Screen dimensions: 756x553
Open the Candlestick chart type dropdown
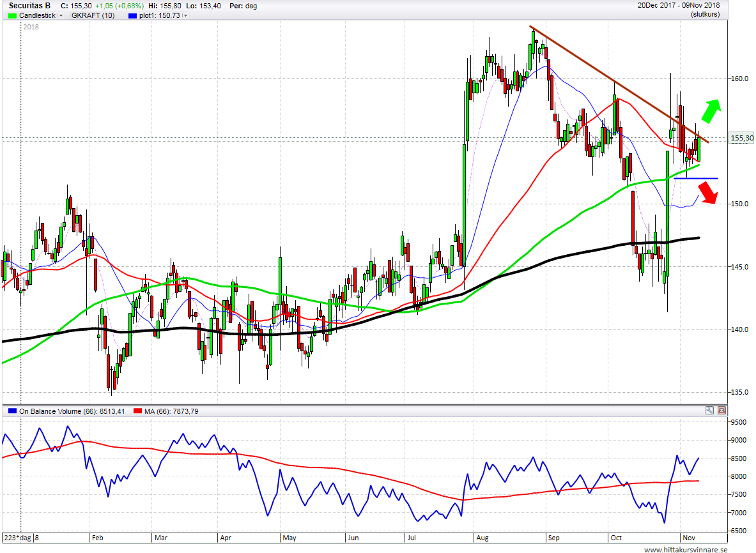[60, 15]
